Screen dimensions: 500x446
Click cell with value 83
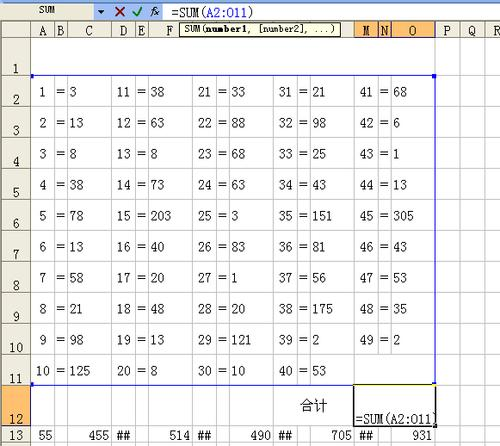pos(251,247)
